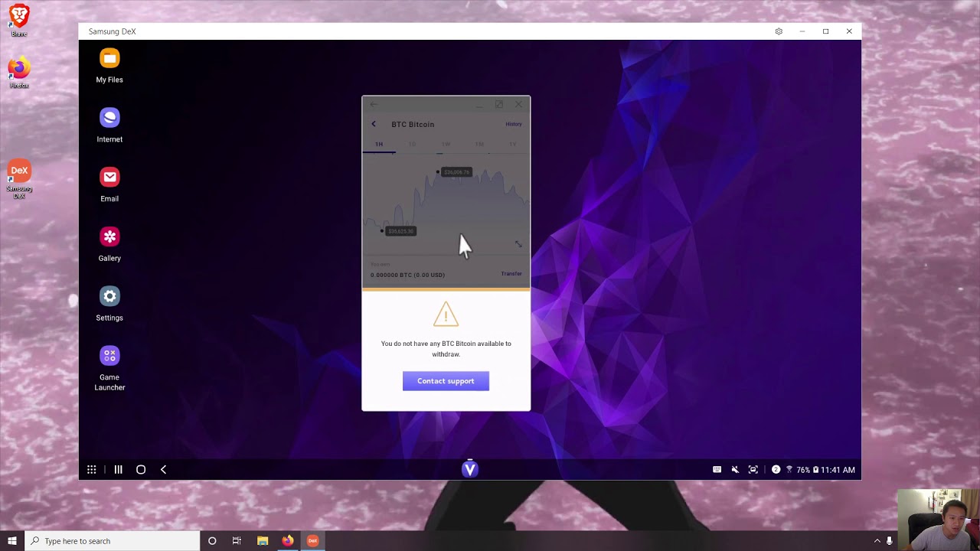The height and width of the screenshot is (551, 980).
Task: Show hidden system tray icons
Action: coord(877,541)
